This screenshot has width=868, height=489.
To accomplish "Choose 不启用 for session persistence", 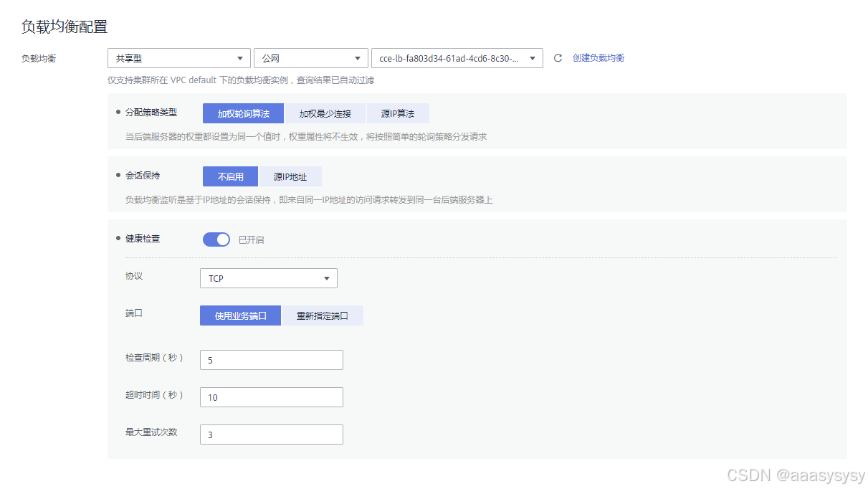I will point(230,176).
